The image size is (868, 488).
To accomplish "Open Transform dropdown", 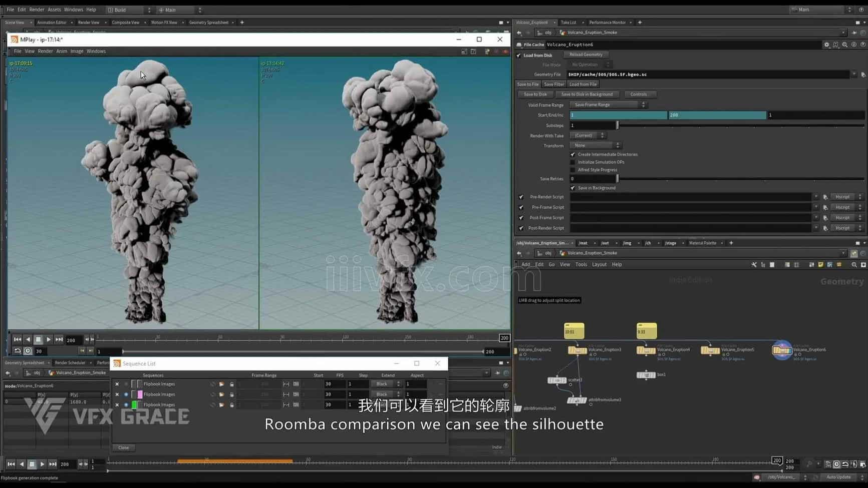I will point(596,146).
